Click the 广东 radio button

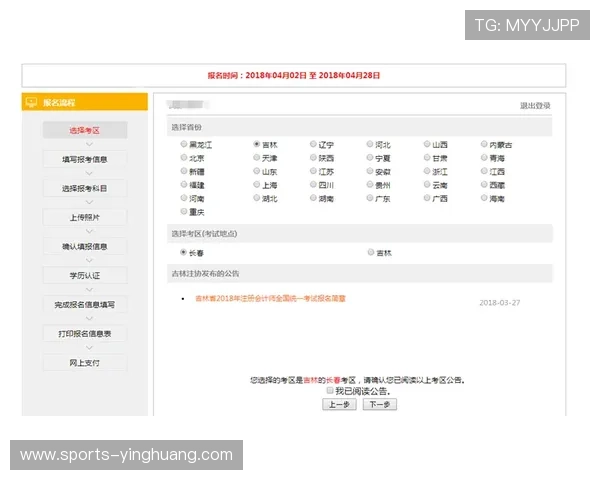[370, 198]
